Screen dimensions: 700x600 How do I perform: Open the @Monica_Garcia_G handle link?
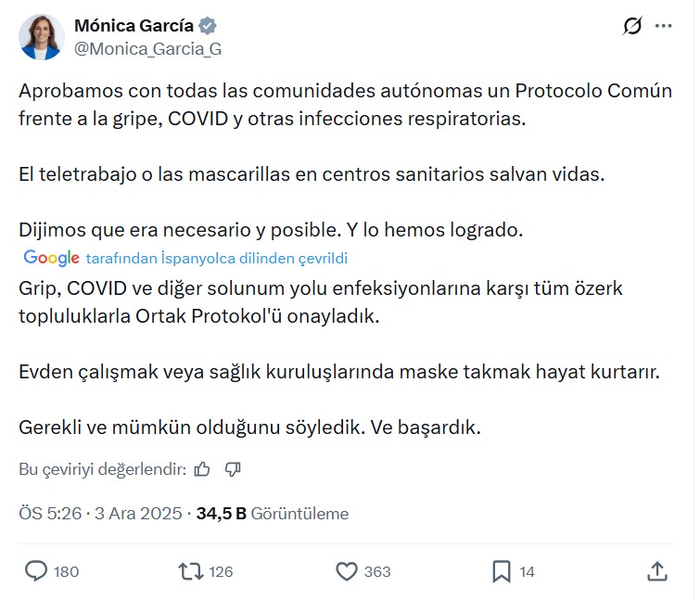[146, 49]
